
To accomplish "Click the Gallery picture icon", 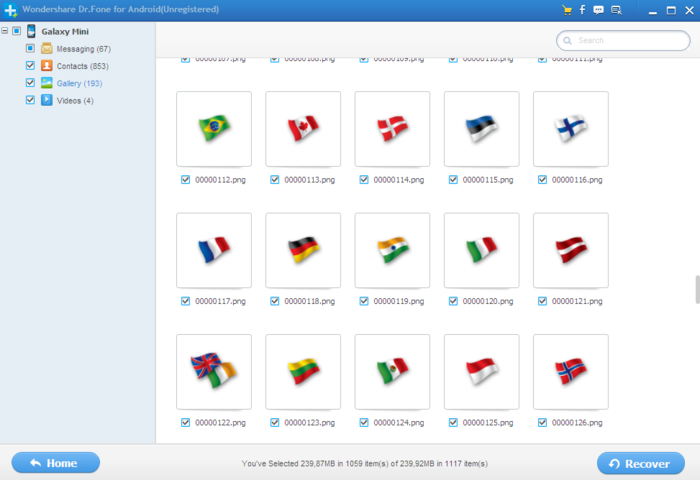I will 47,83.
